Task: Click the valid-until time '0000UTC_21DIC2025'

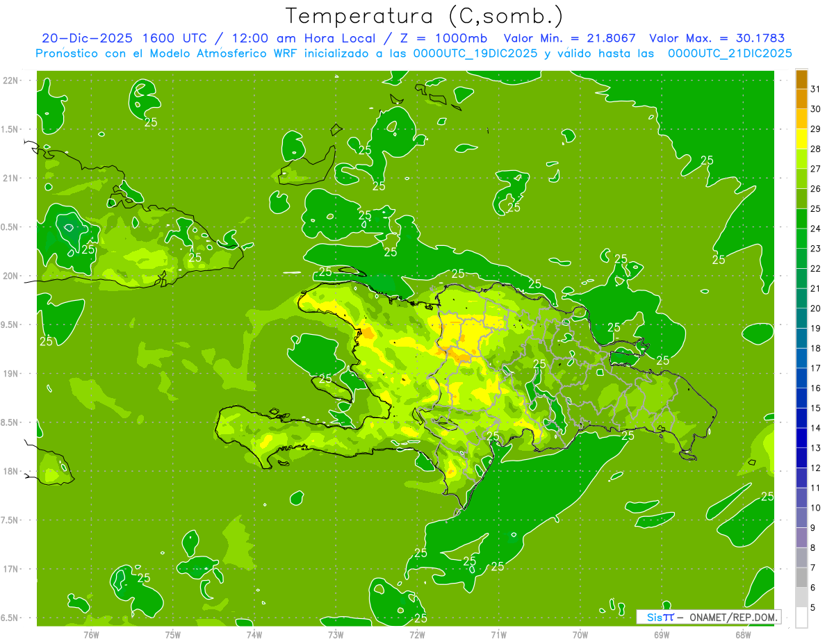Action: pyautogui.click(x=730, y=53)
